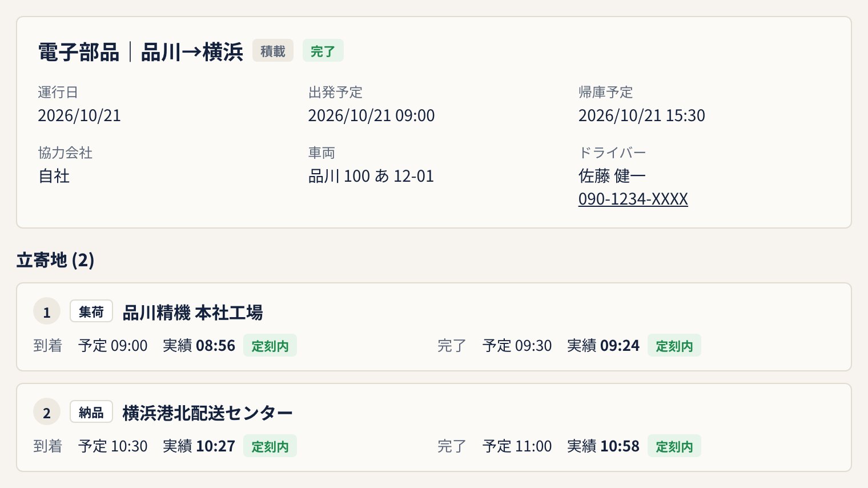Image resolution: width=868 pixels, height=488 pixels.
Task: Click arrival 実績 10:27 for 横浜港北配送センター
Action: tap(199, 446)
